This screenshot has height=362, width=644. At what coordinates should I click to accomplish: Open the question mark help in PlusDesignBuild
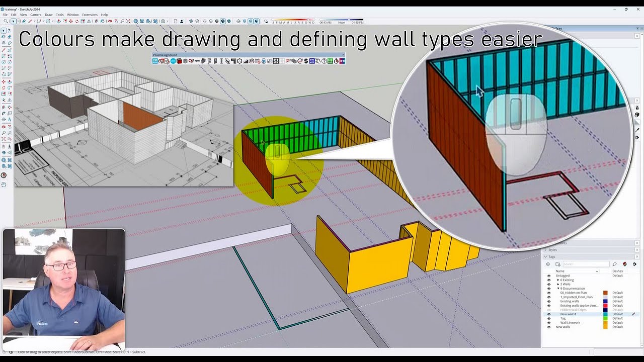325,61
